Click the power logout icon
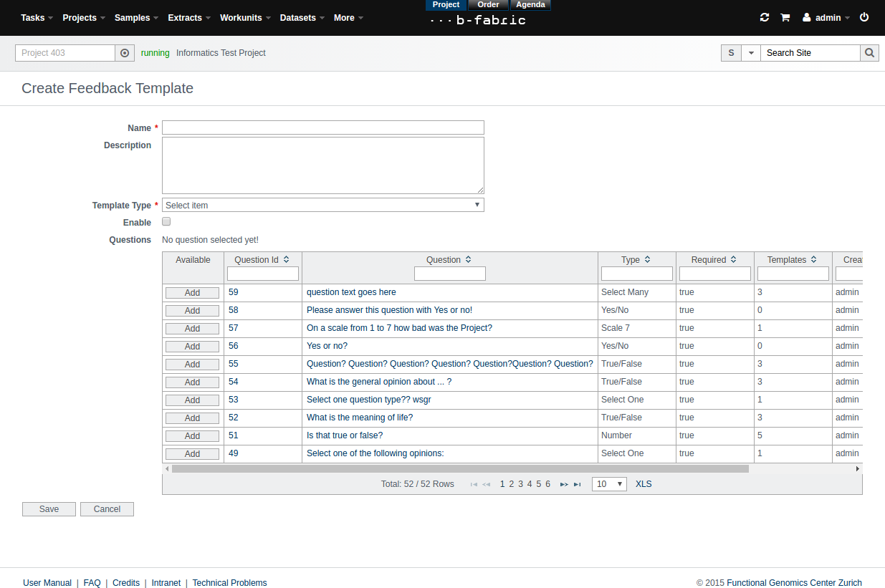 pyautogui.click(x=864, y=17)
